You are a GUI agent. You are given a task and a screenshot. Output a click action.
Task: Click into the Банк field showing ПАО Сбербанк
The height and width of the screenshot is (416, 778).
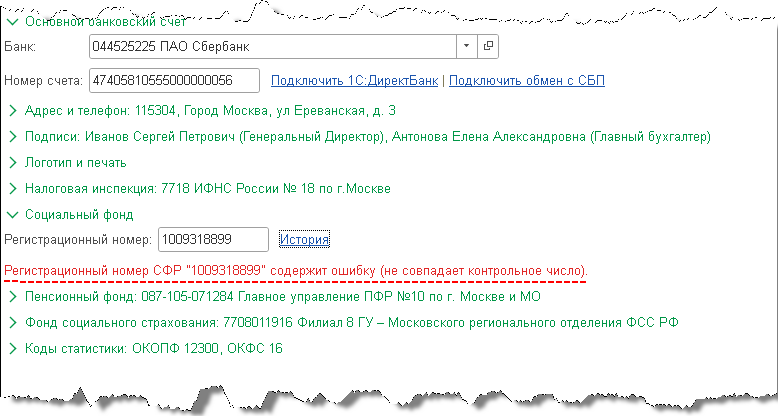(272, 46)
